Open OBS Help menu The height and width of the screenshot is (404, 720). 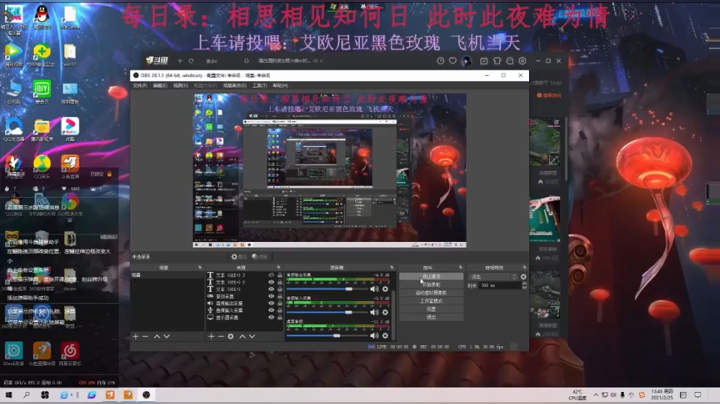pyautogui.click(x=280, y=86)
